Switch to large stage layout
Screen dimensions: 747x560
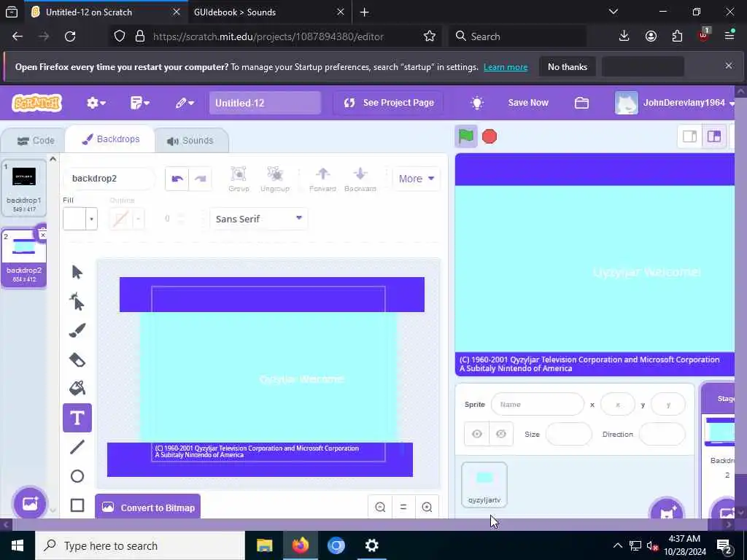(x=713, y=136)
